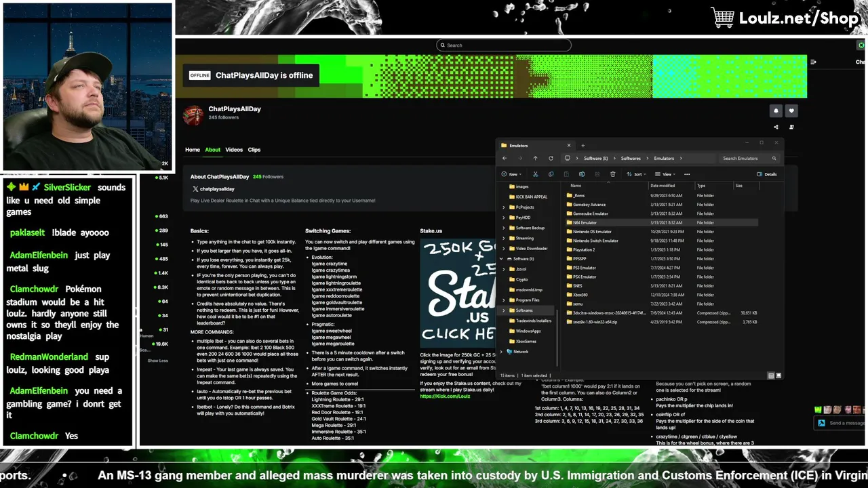Click the X icon next to chatplaysallday
Viewport: 868px width, 488px height.
195,189
